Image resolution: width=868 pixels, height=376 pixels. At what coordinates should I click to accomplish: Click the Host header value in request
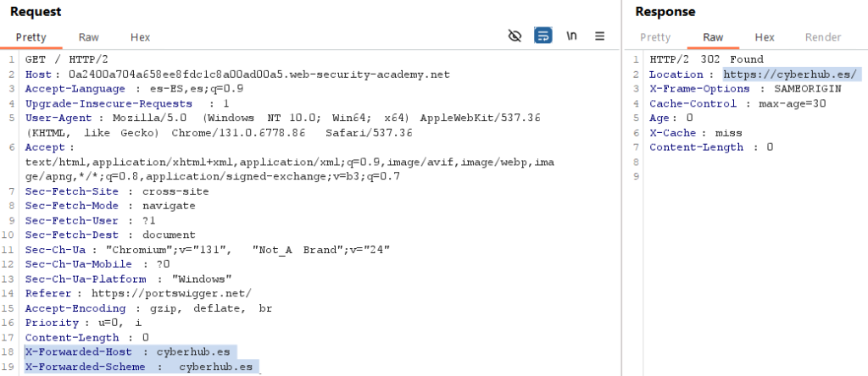tap(259, 75)
